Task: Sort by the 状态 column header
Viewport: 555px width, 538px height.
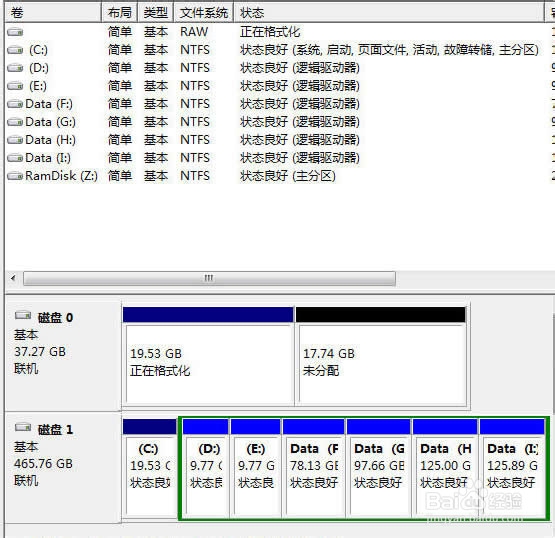Action: click(389, 13)
